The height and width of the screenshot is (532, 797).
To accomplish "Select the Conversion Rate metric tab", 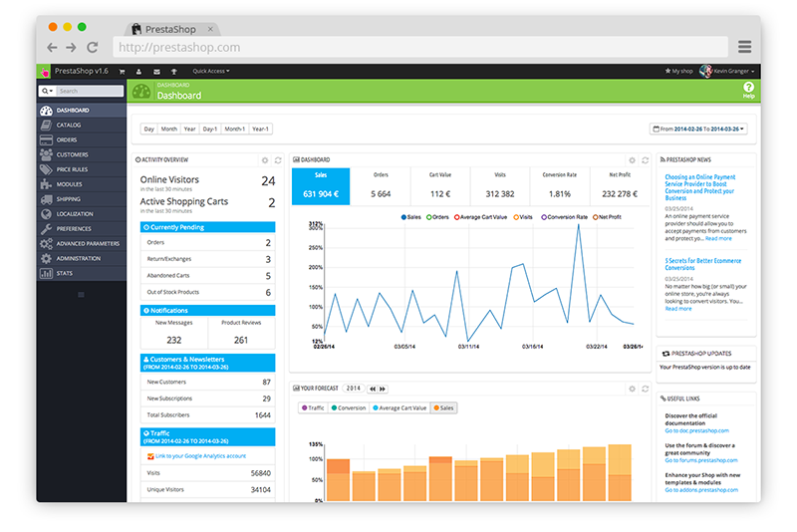I will click(x=560, y=186).
